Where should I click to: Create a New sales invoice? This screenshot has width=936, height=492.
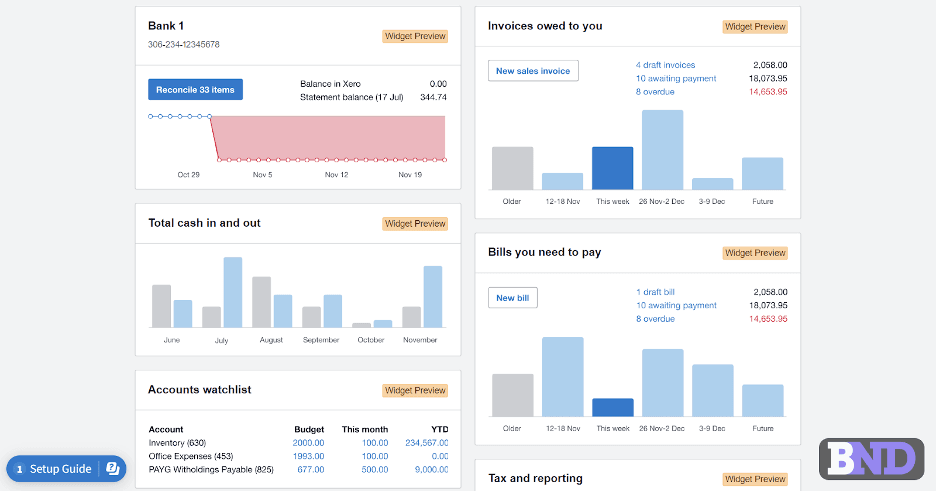pyautogui.click(x=533, y=70)
